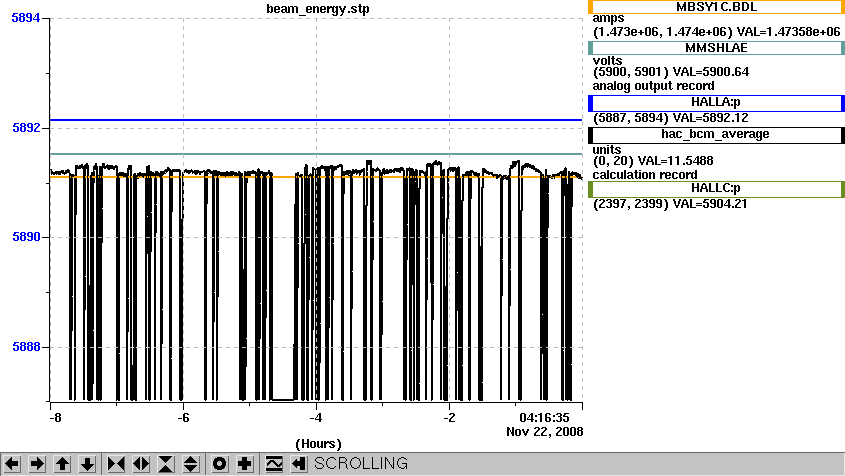Click the 5892 y-axis label

tap(26, 128)
